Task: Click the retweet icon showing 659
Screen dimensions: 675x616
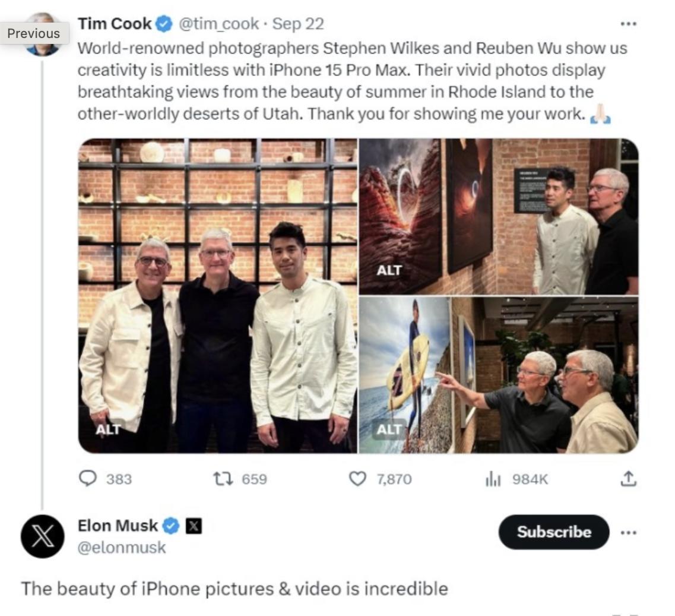Action: tap(223, 479)
